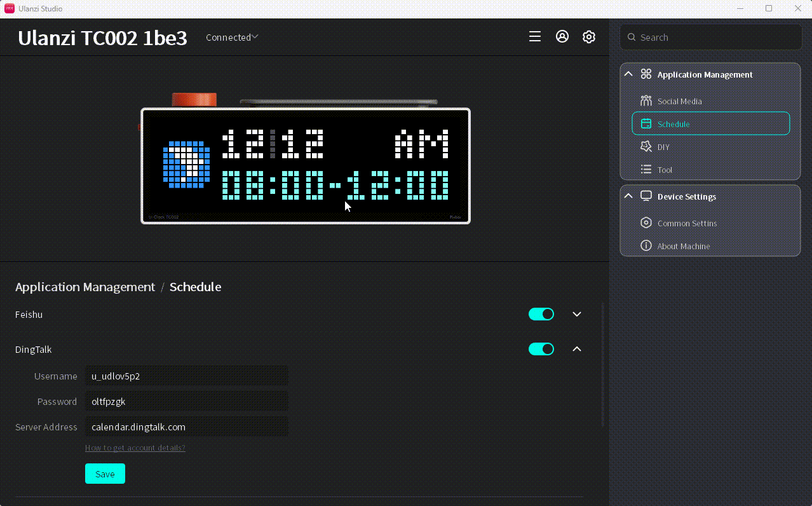Open Common Settins in sidebar

pos(711,223)
